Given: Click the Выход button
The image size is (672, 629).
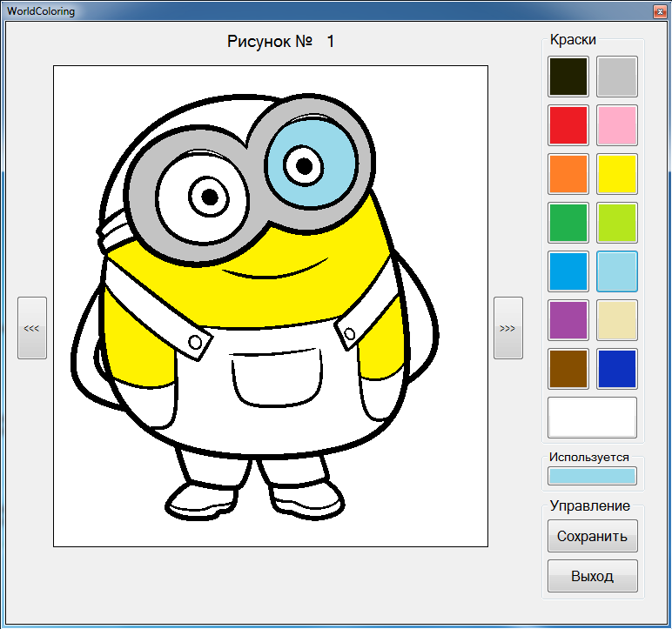Looking at the screenshot, I should (592, 576).
